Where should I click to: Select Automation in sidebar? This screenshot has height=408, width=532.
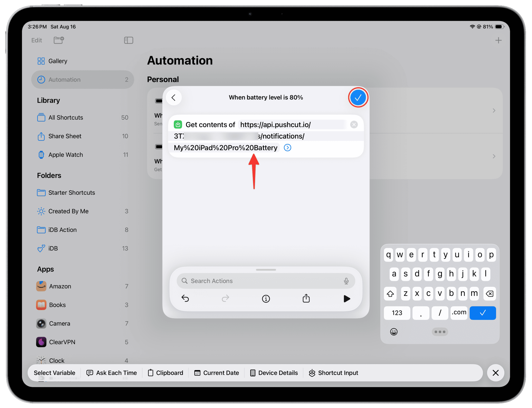point(83,80)
